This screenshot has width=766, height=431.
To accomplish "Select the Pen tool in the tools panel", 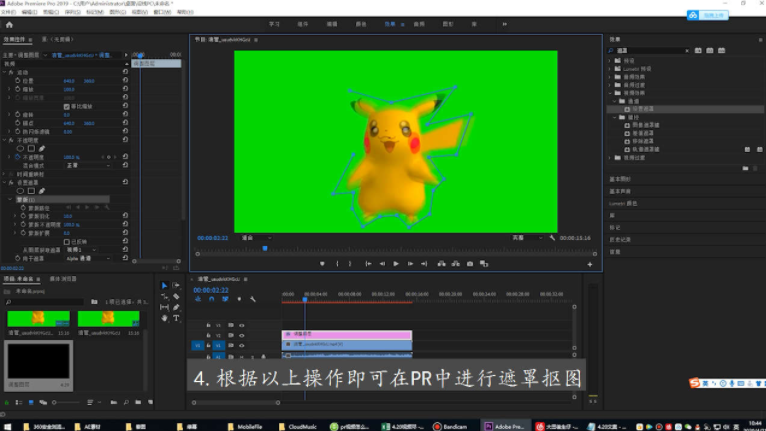I will 176,307.
